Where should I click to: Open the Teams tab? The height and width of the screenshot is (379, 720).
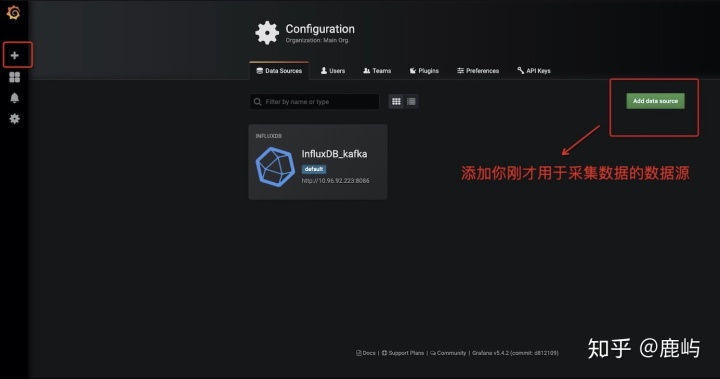[x=377, y=71]
